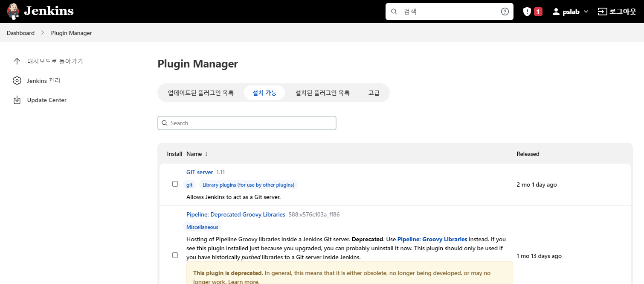Click the red notification badge showing 1
This screenshot has height=284, width=644.
[x=538, y=12]
